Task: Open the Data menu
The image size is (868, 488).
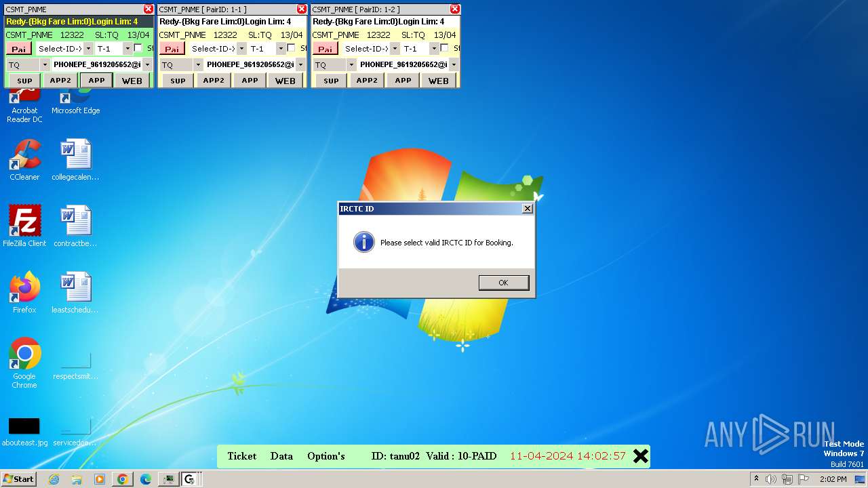Action: point(281,456)
